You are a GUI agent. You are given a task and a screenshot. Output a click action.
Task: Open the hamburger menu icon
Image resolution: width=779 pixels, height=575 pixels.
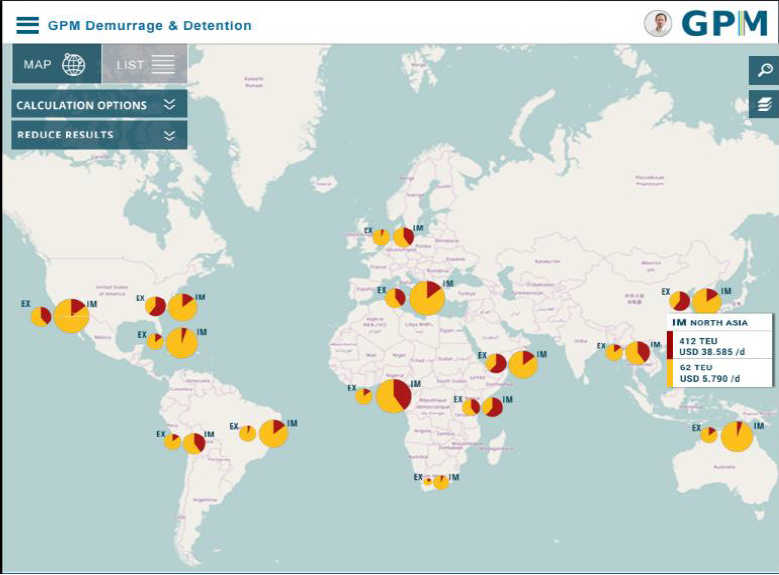(27, 25)
